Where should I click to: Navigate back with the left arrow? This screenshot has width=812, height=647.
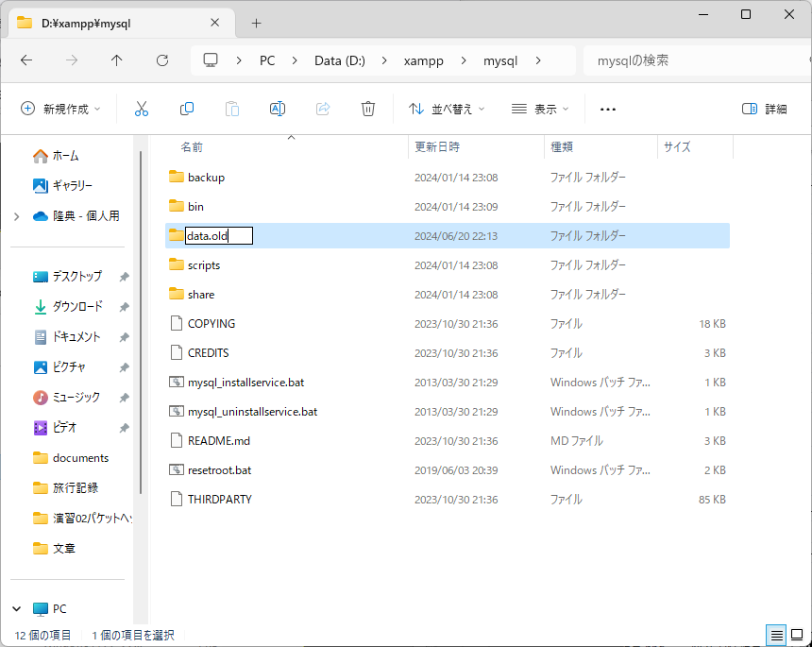[x=26, y=60]
